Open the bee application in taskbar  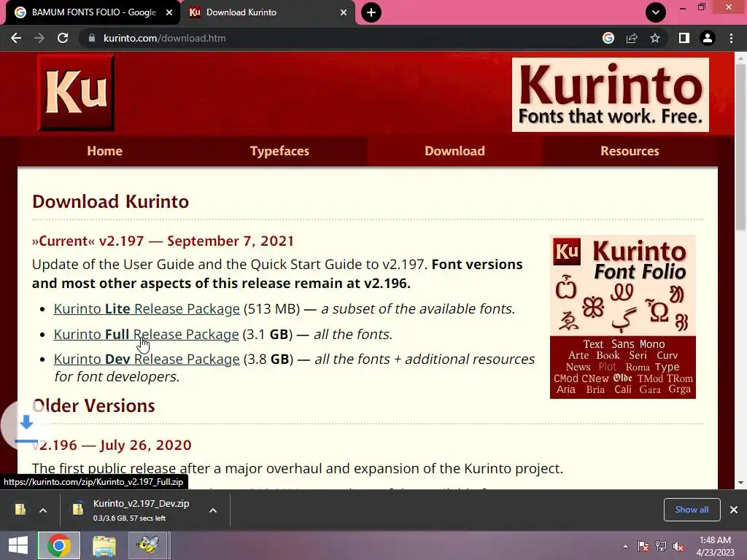(148, 545)
